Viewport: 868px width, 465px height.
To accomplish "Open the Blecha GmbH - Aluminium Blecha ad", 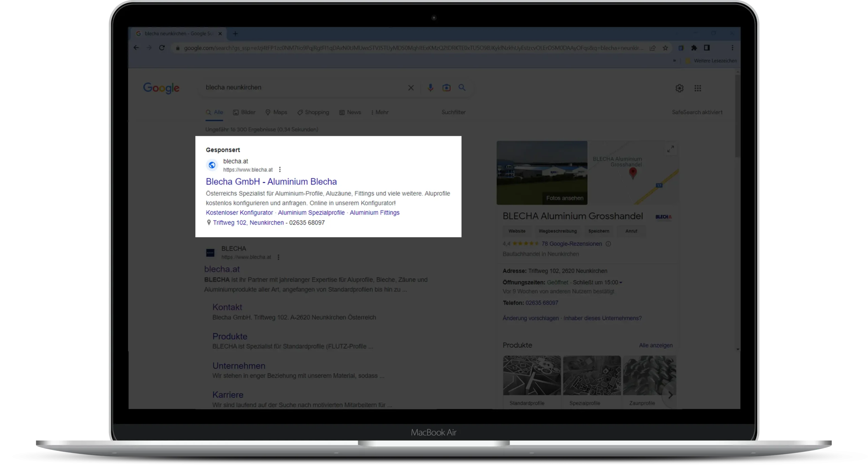I will point(271,182).
